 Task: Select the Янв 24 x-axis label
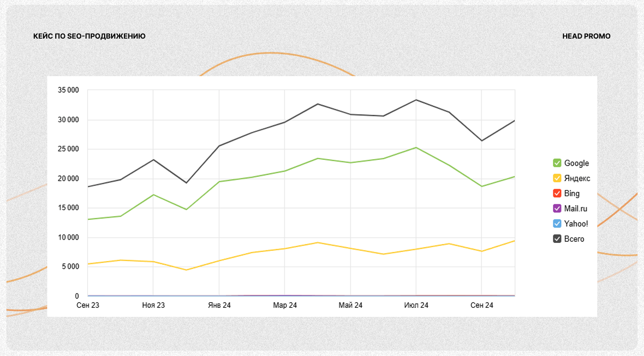click(x=219, y=306)
